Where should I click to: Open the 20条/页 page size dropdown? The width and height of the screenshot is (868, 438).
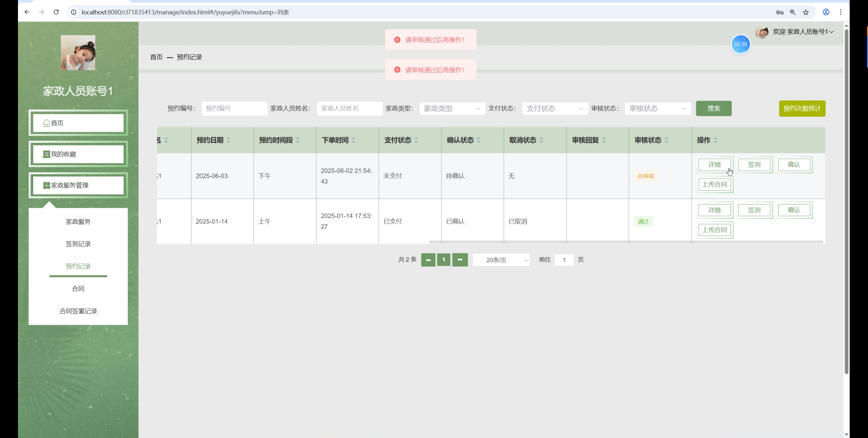(501, 260)
